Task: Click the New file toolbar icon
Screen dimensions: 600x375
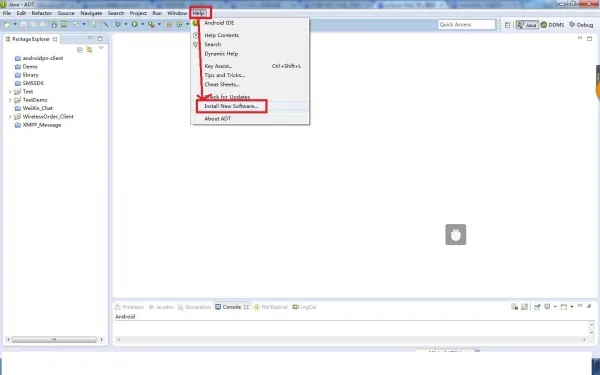Action: pyautogui.click(x=7, y=24)
